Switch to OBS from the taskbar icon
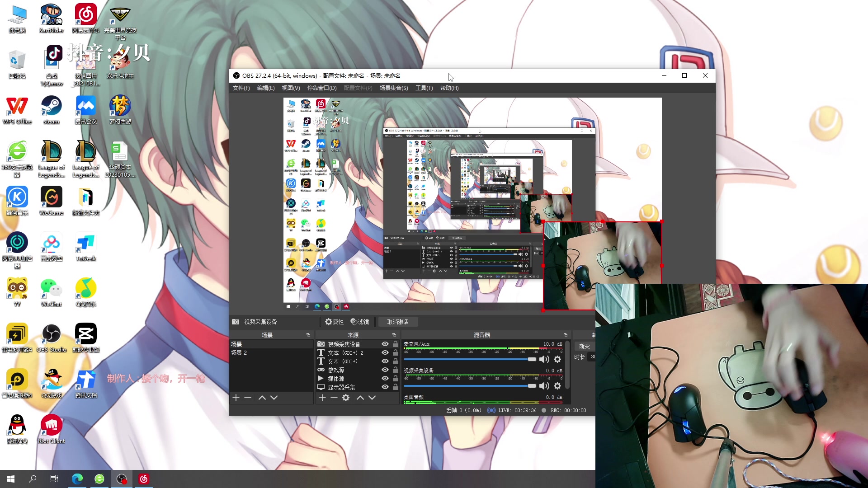868x488 pixels. pos(122,479)
